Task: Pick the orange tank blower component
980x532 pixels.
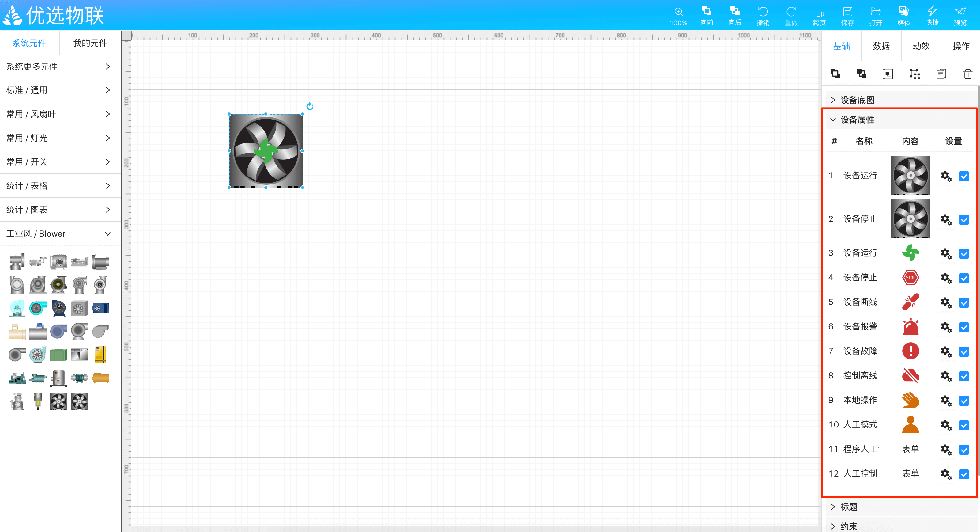Action: [x=100, y=378]
